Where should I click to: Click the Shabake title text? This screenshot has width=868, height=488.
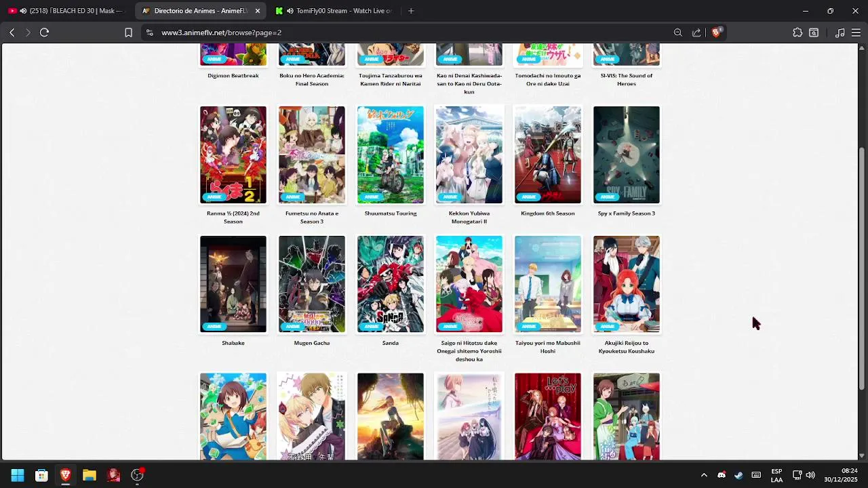point(233,343)
